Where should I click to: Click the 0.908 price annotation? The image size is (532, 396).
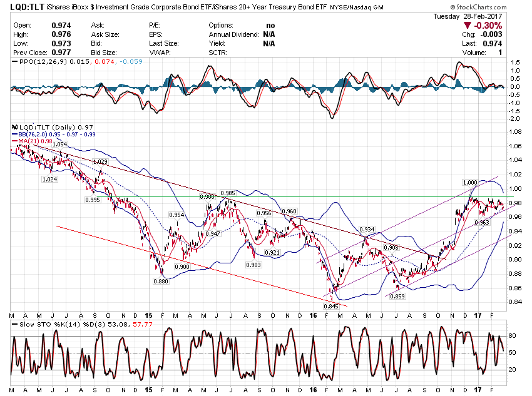point(391,248)
